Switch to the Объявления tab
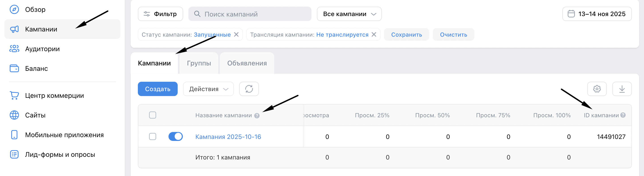 (x=247, y=63)
